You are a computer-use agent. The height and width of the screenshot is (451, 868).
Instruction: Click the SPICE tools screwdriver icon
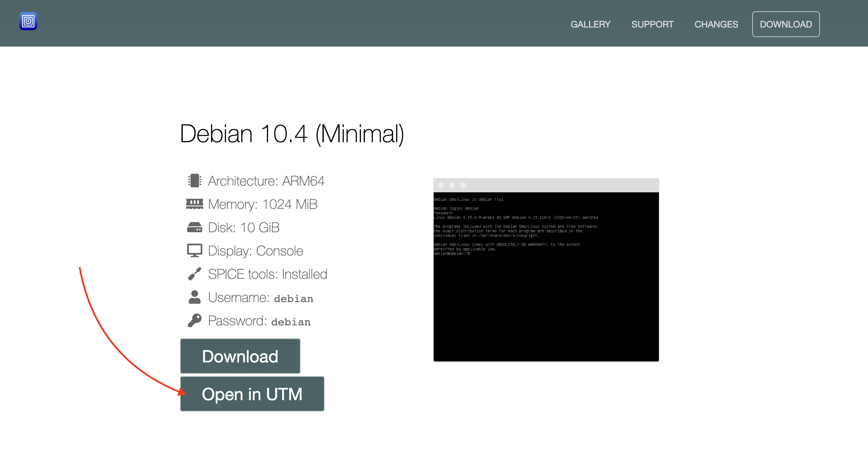[x=195, y=274]
